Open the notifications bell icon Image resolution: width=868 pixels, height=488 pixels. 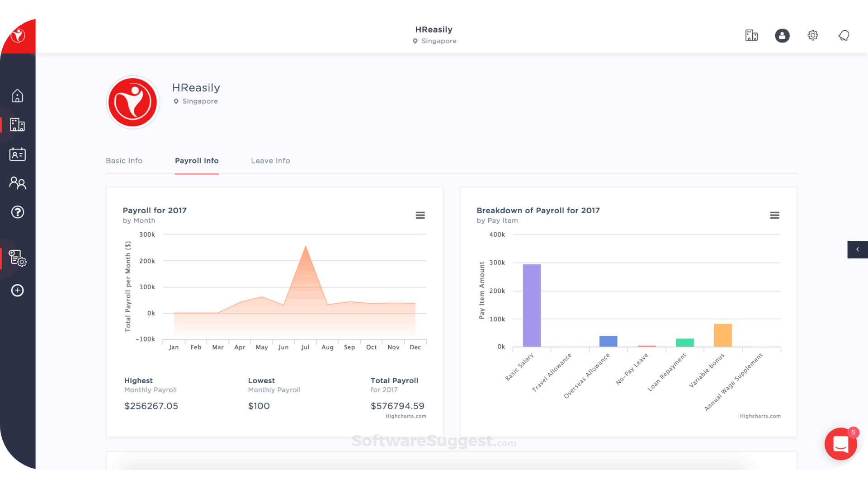844,35
